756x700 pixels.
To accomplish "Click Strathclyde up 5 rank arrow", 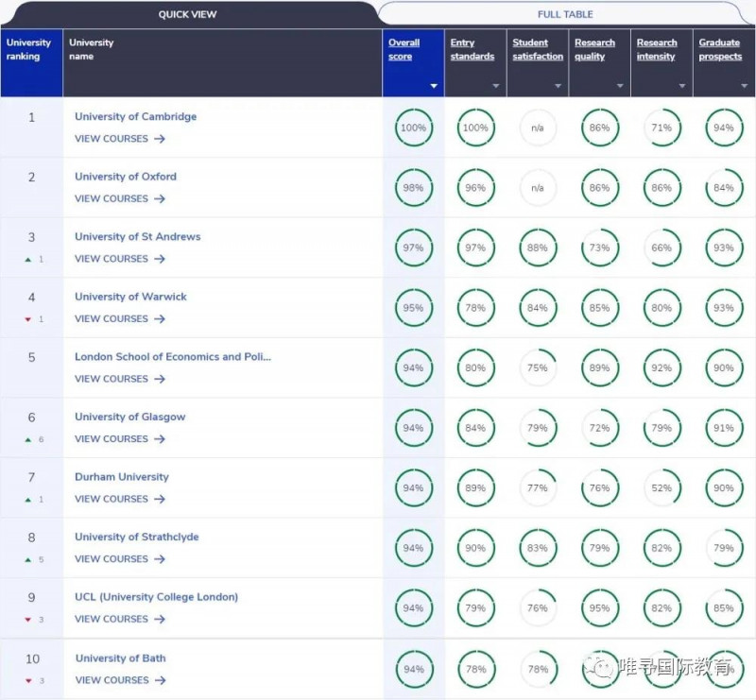I will pos(28,559).
